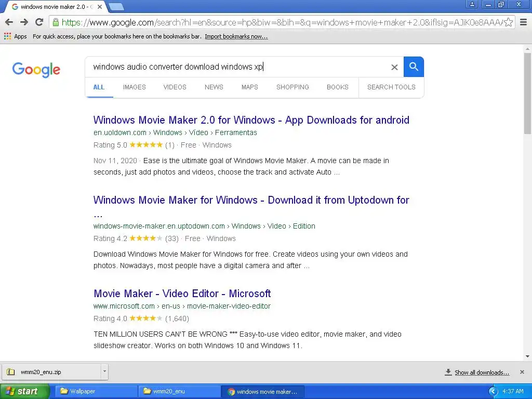532x399 pixels.
Task: Open the Chrome hamburger menu
Action: pyautogui.click(x=523, y=22)
